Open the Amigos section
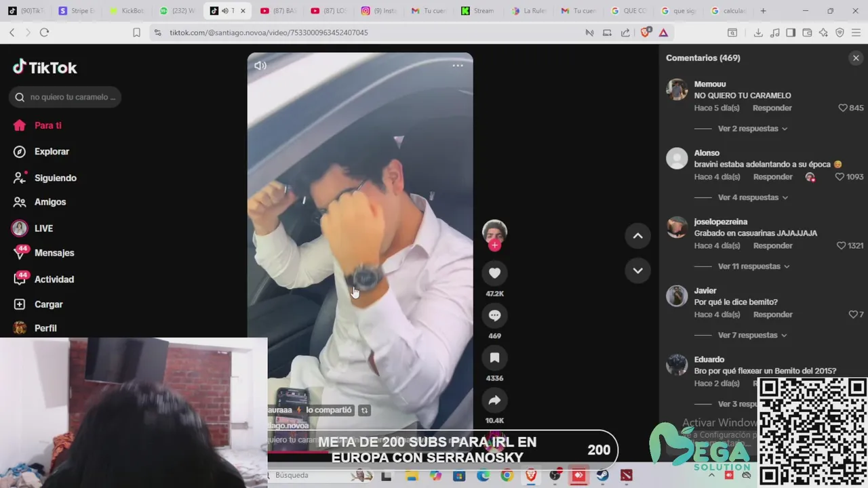The height and width of the screenshot is (488, 868). click(x=50, y=202)
